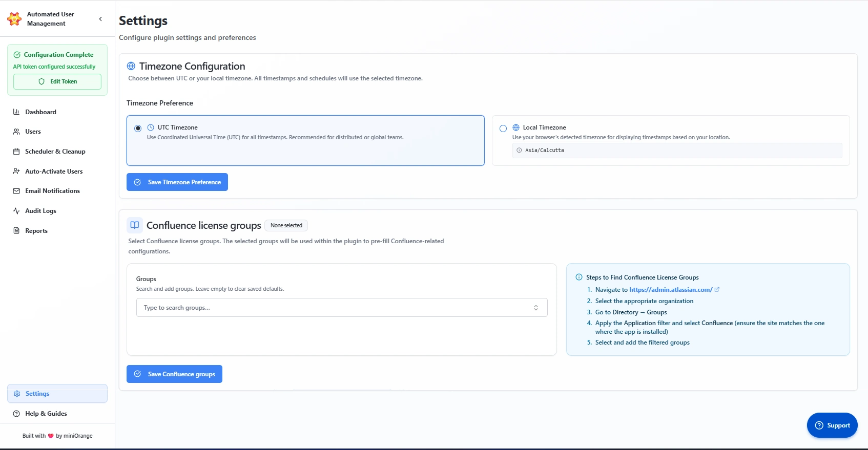Click the clock icon next to UTC Timezone

coord(151,127)
